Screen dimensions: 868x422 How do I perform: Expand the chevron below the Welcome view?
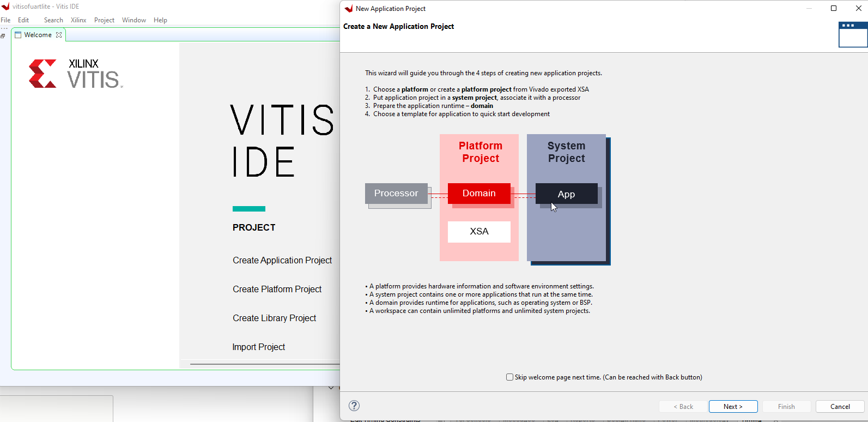point(331,388)
